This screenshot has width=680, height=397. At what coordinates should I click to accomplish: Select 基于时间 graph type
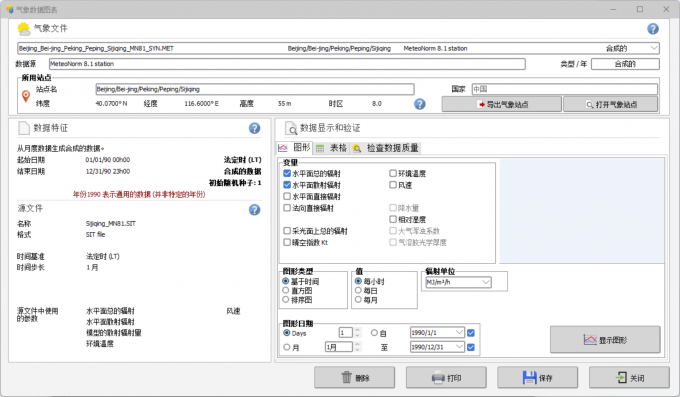coord(286,281)
